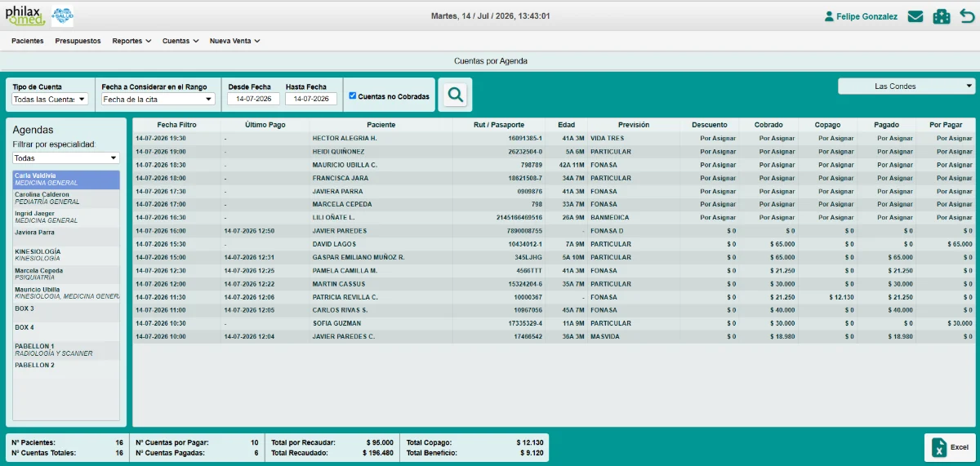Click patient CARLOS RIVAS S. row
980x466 pixels.
click(555, 310)
